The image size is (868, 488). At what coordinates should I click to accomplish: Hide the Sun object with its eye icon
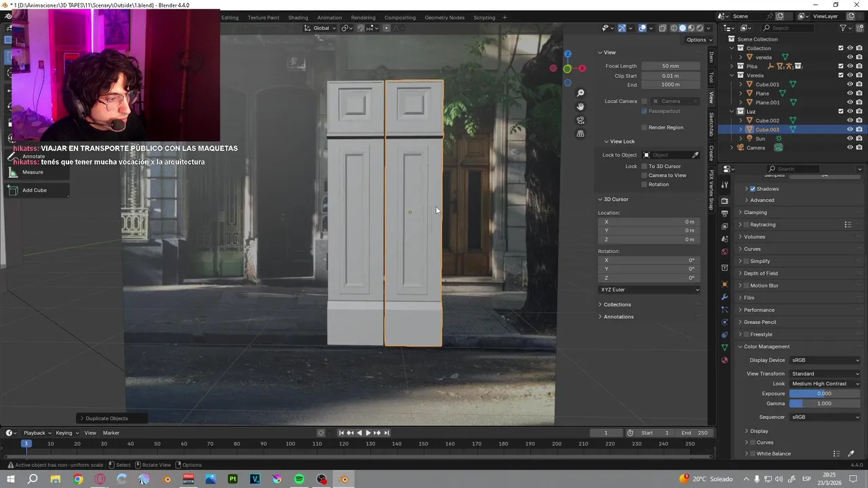coord(850,138)
